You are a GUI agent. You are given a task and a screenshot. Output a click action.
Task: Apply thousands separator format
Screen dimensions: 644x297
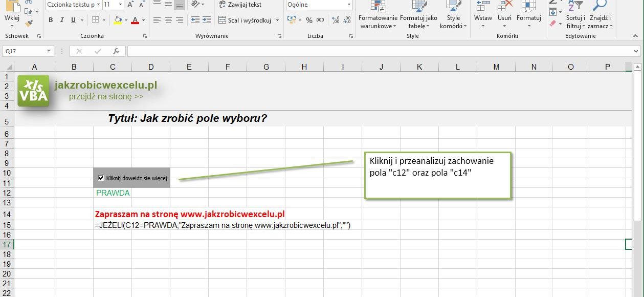pyautogui.click(x=320, y=20)
